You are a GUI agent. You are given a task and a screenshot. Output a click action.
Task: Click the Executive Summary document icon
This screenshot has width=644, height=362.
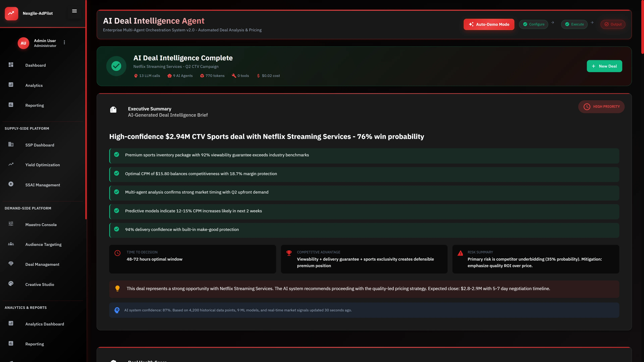click(x=113, y=110)
